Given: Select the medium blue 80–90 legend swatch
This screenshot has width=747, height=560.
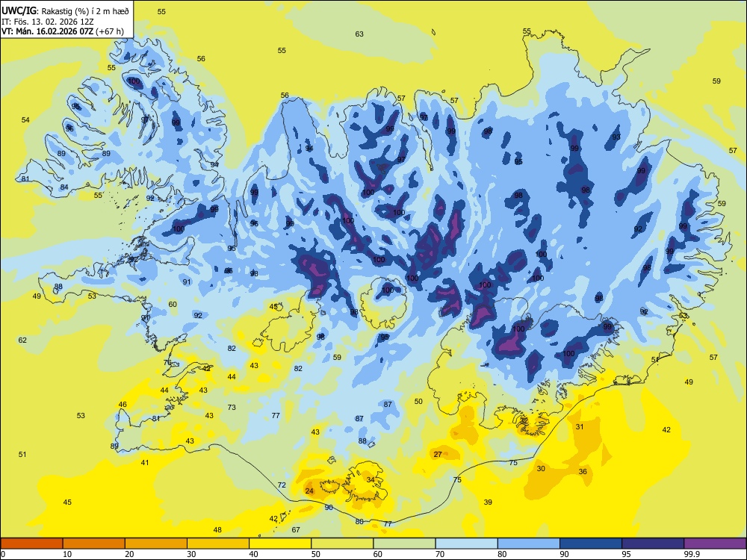Looking at the screenshot, I should coord(529,544).
